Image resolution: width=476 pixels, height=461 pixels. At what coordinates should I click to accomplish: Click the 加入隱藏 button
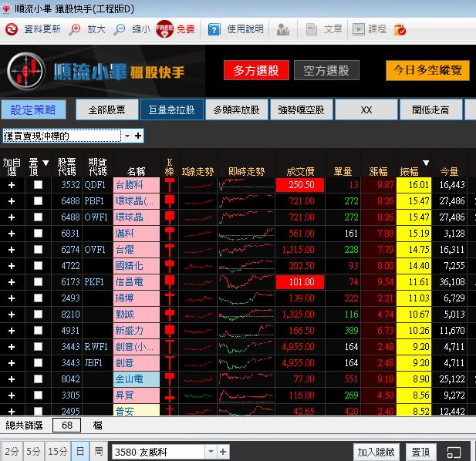[376, 453]
